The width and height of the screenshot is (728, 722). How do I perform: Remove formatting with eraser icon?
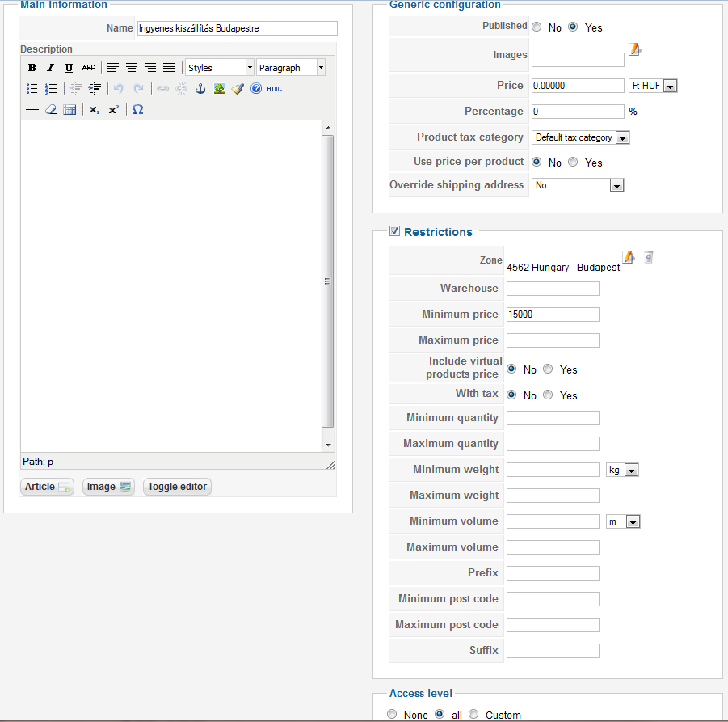pos(51,110)
